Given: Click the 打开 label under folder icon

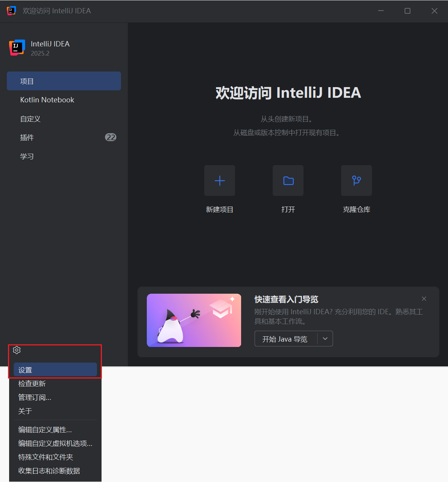Looking at the screenshot, I should pyautogui.click(x=288, y=210).
